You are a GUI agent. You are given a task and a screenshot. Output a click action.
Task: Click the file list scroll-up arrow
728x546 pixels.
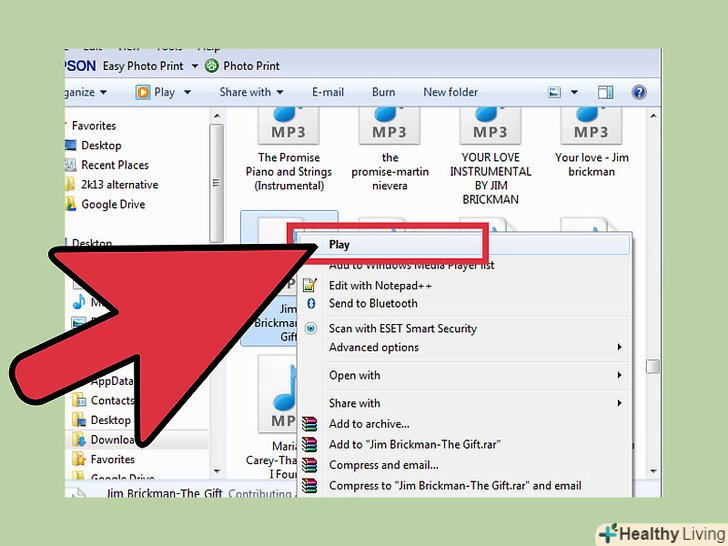pyautogui.click(x=653, y=116)
